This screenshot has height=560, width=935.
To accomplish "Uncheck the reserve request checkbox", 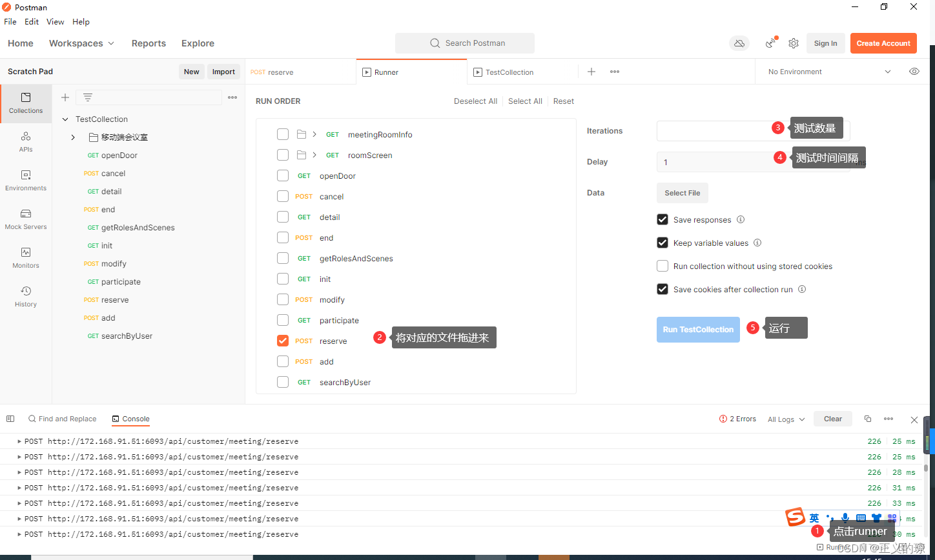I will [283, 341].
